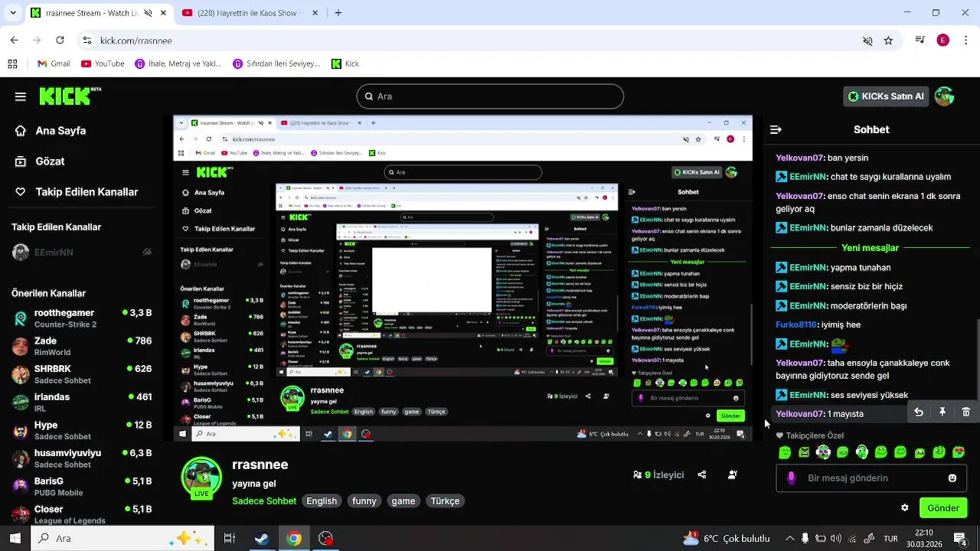Select the game tag
Screen dimensions: 980x551
pyautogui.click(x=403, y=501)
